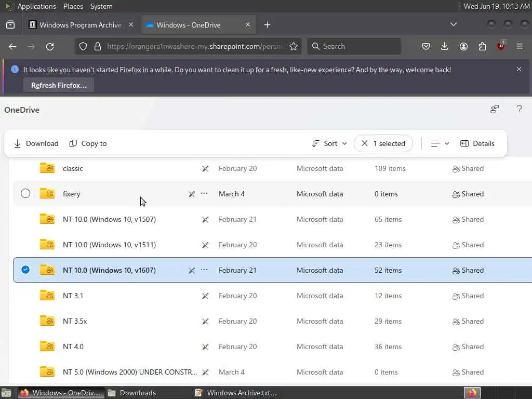This screenshot has height=399, width=532.
Task: Go back using the browser back arrow
Action: click(x=12, y=46)
